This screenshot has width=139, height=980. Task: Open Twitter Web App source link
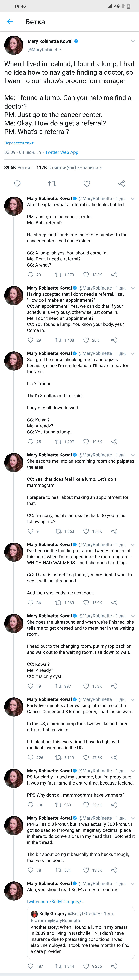(62, 152)
